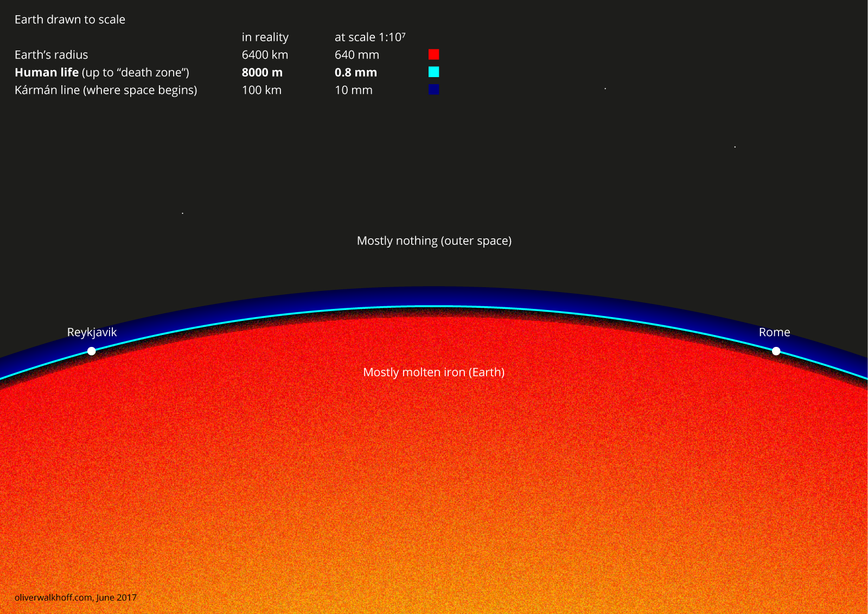Click the "in reality" column header

[265, 37]
